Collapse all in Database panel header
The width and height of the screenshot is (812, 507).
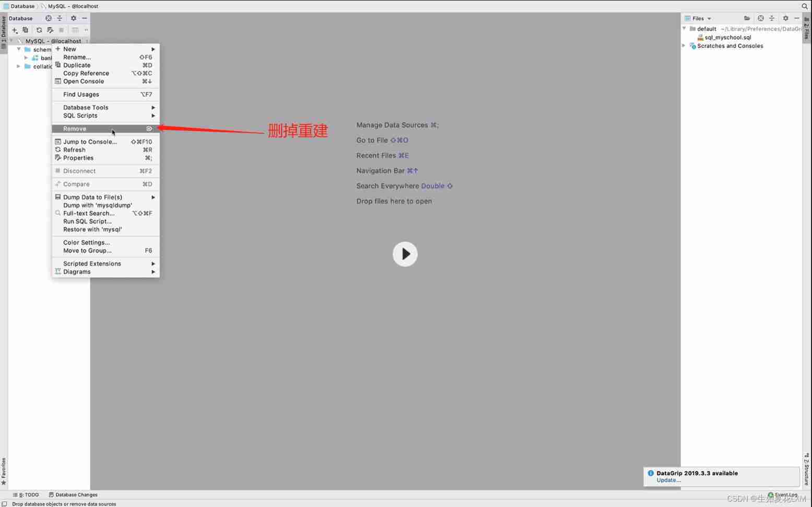pos(60,18)
